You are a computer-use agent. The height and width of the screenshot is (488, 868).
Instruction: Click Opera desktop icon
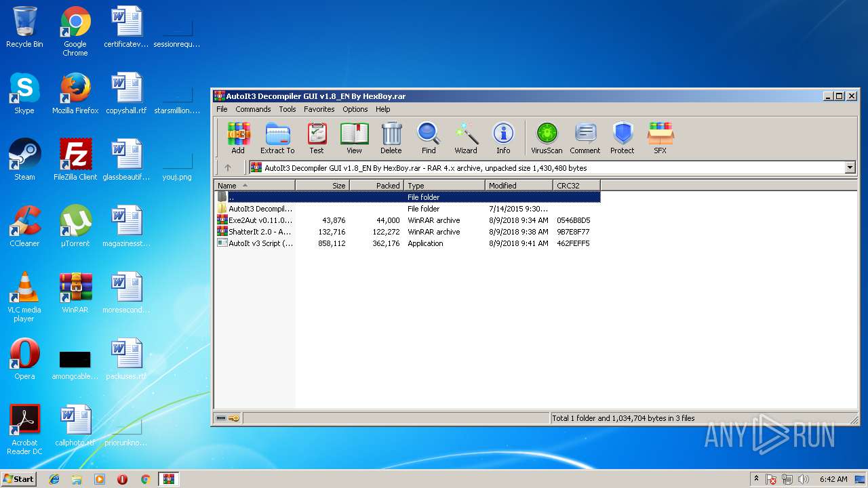pos(24,359)
